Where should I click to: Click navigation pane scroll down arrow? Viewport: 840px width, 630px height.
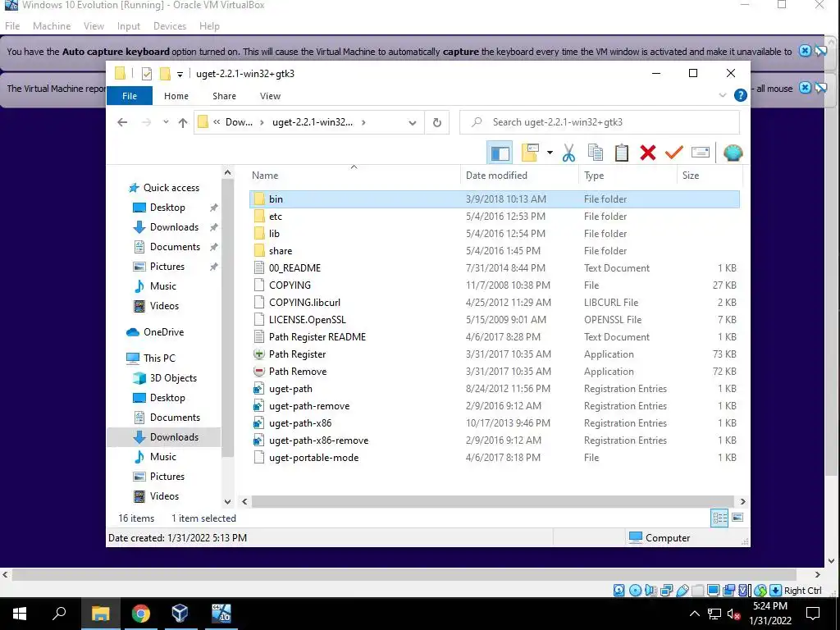[x=228, y=502]
